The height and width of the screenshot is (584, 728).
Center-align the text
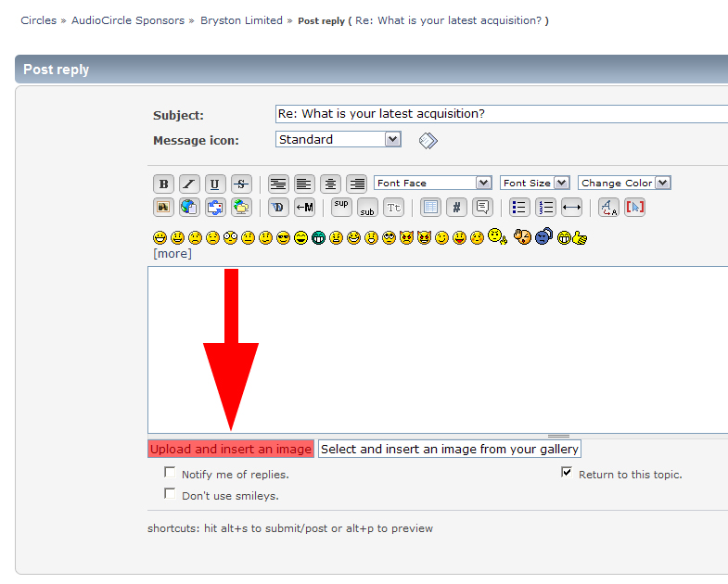330,184
